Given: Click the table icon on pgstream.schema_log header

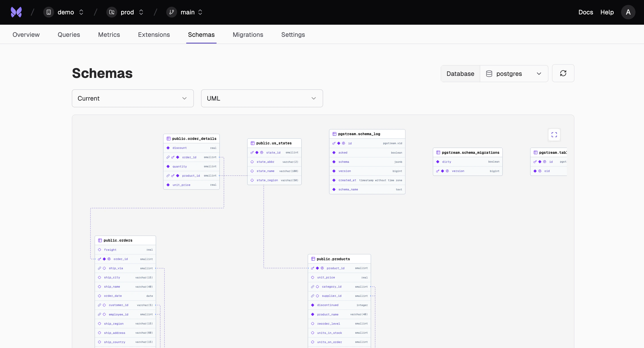Looking at the screenshot, I should (x=334, y=134).
